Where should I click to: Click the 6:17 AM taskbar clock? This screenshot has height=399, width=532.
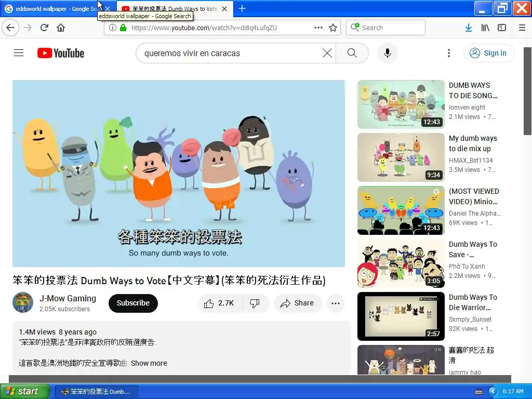pos(513,391)
